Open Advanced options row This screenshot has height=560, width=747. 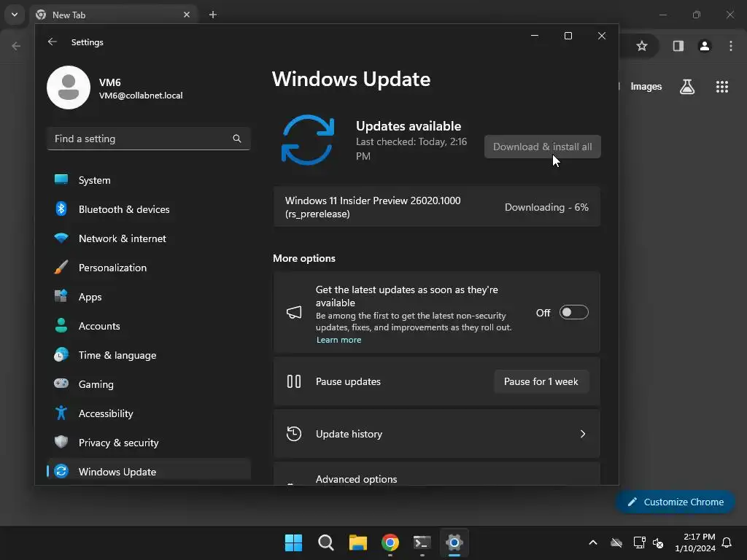coord(437,474)
